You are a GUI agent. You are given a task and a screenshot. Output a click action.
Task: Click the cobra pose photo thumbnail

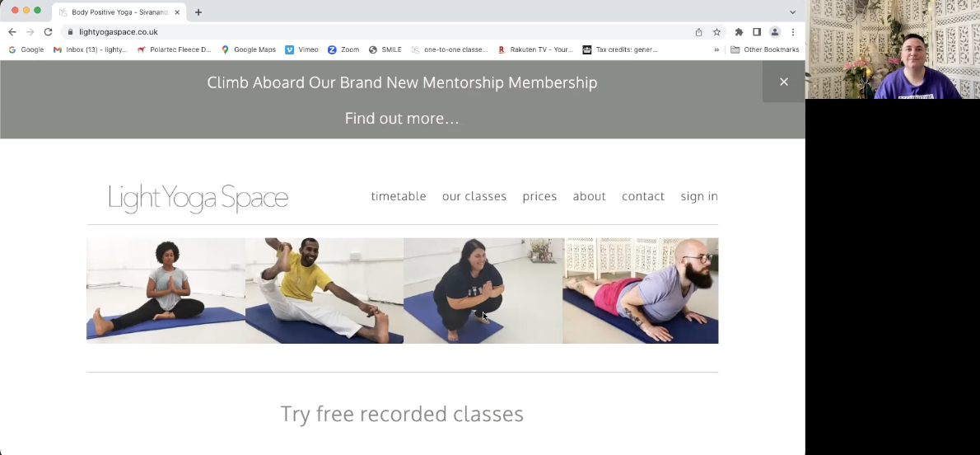[x=640, y=290]
